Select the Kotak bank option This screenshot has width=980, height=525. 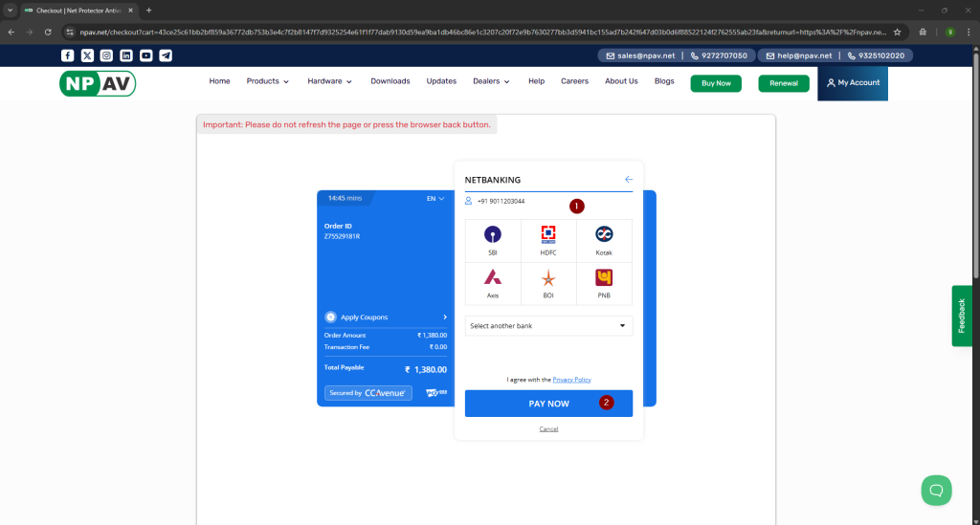604,239
